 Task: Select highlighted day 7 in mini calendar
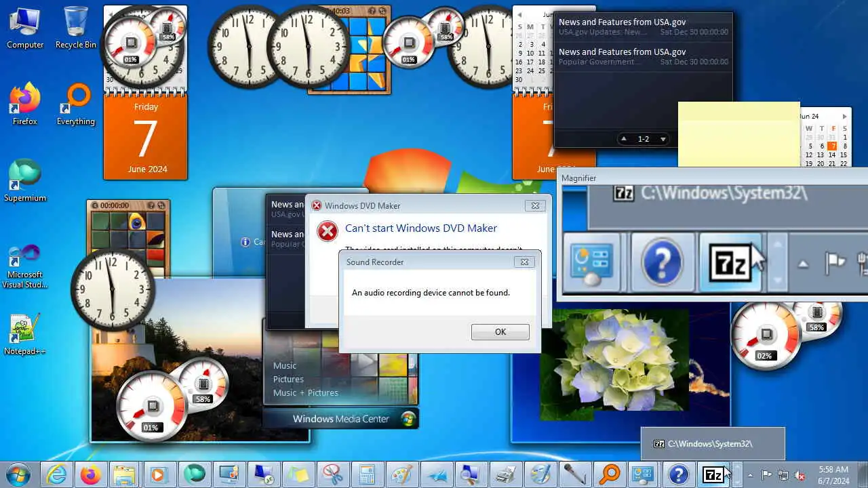(833, 146)
